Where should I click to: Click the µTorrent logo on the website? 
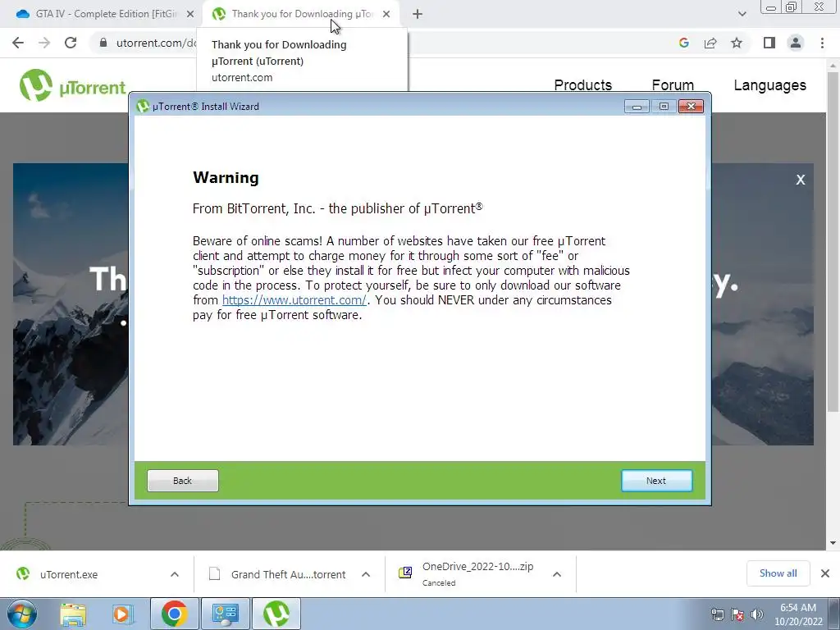pyautogui.click(x=72, y=85)
